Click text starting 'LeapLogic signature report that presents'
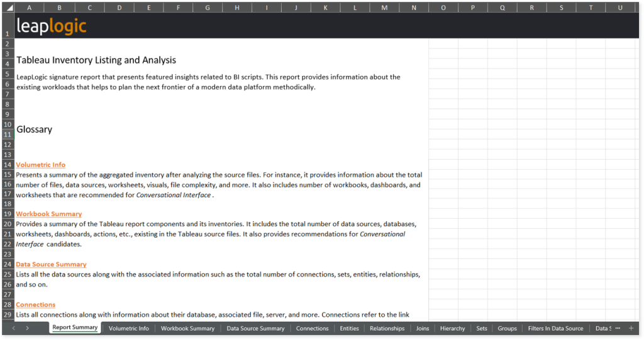Screen dimensions: 644x340 [208, 82]
